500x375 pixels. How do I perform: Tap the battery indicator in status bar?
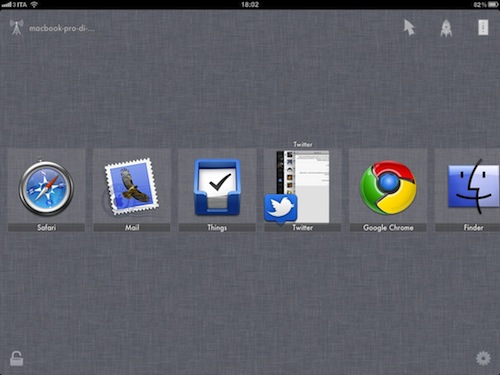(492, 5)
